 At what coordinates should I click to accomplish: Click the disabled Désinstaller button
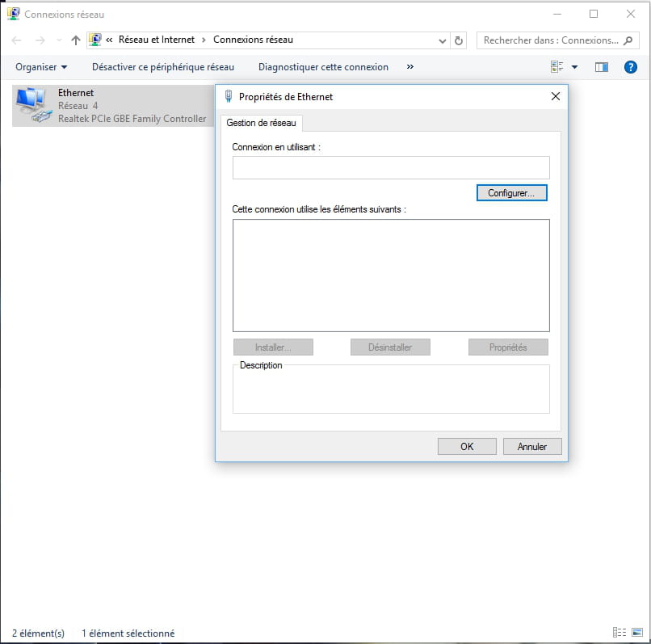[x=390, y=347]
